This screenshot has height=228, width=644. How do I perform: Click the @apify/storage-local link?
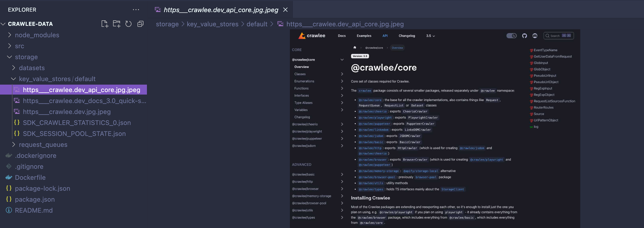tap(421, 171)
